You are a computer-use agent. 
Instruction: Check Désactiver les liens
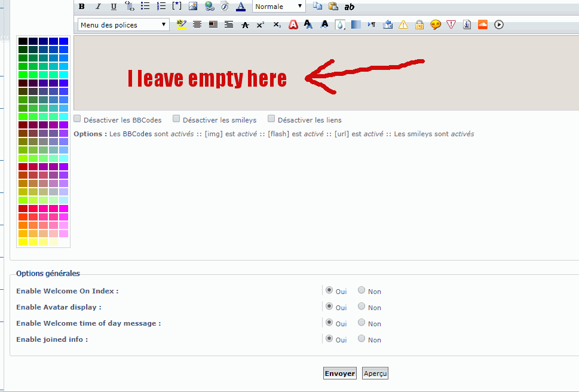tap(271, 119)
